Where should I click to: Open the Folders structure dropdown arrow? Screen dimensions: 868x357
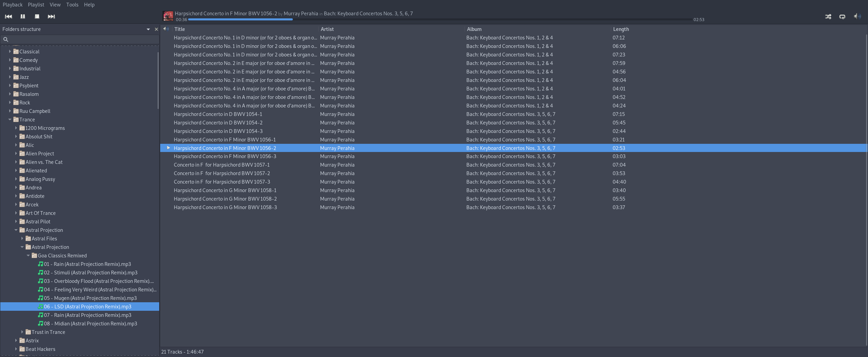coord(148,29)
